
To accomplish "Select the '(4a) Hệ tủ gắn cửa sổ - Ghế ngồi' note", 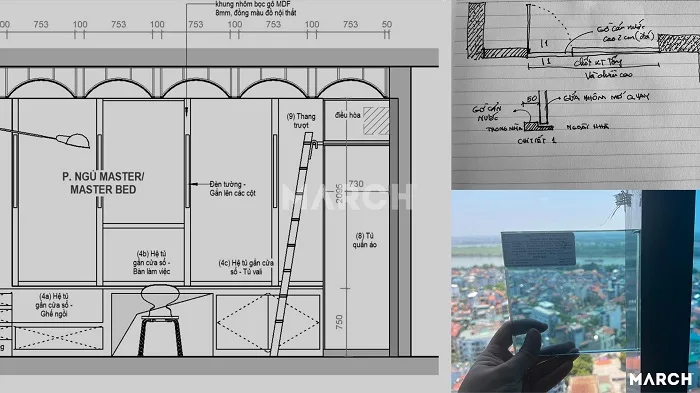I will coord(54,305).
